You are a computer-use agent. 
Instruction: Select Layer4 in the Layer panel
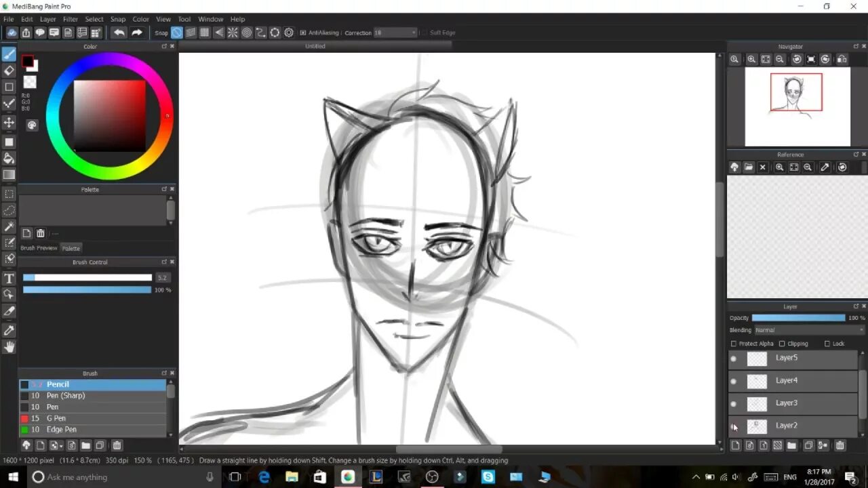(793, 381)
